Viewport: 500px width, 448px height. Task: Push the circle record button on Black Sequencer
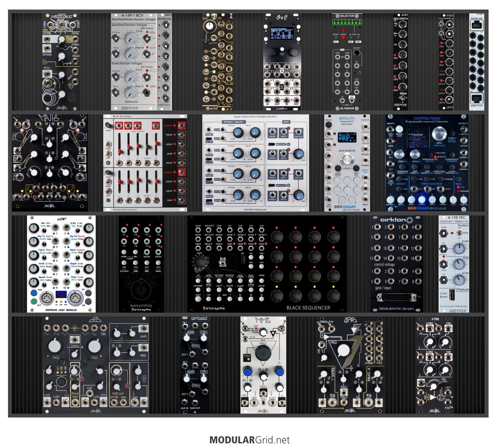coord(261,299)
